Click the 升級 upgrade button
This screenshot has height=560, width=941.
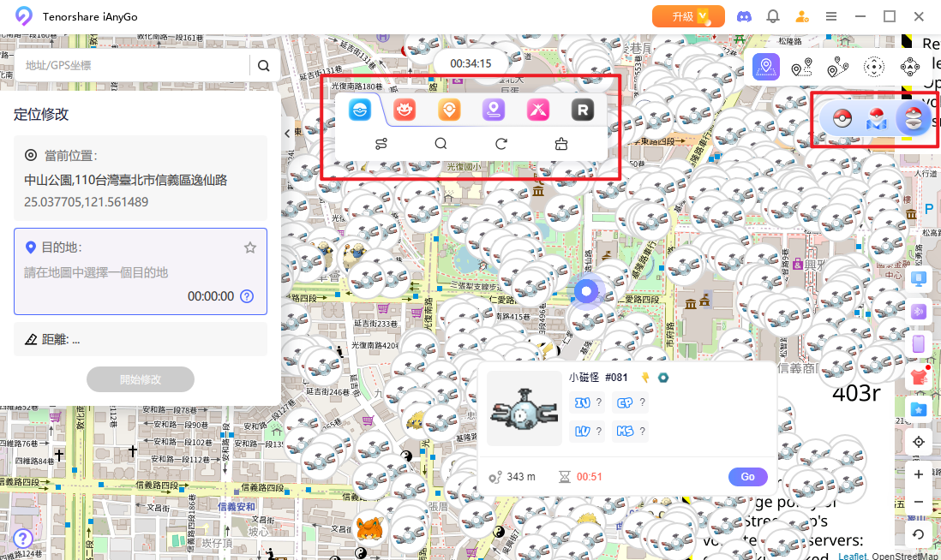pos(688,17)
